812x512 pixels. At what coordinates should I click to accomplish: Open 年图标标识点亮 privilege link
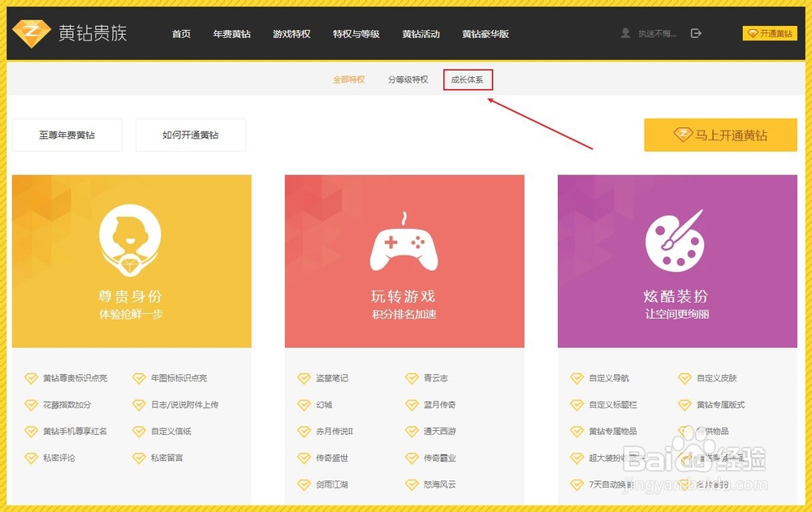tap(179, 378)
